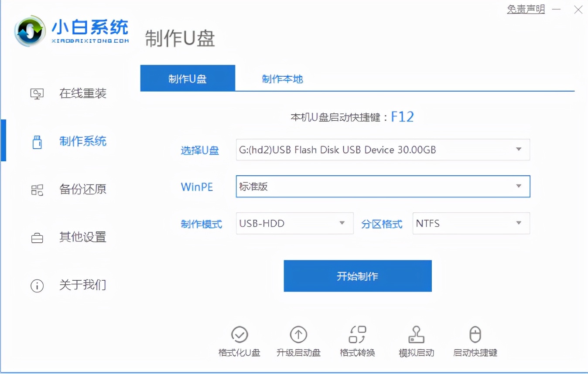Select the 制作U盘 tab
588x374 pixels.
[x=188, y=78]
